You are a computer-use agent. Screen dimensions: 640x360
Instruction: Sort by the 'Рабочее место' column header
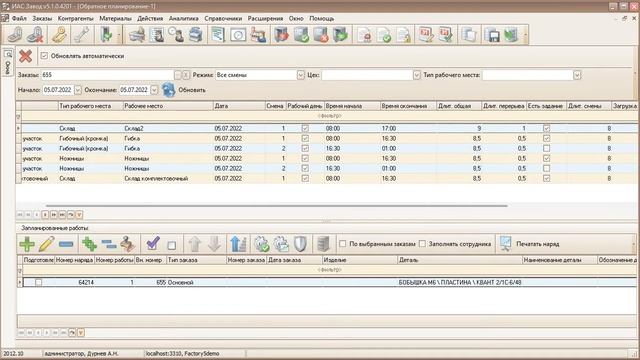point(168,106)
